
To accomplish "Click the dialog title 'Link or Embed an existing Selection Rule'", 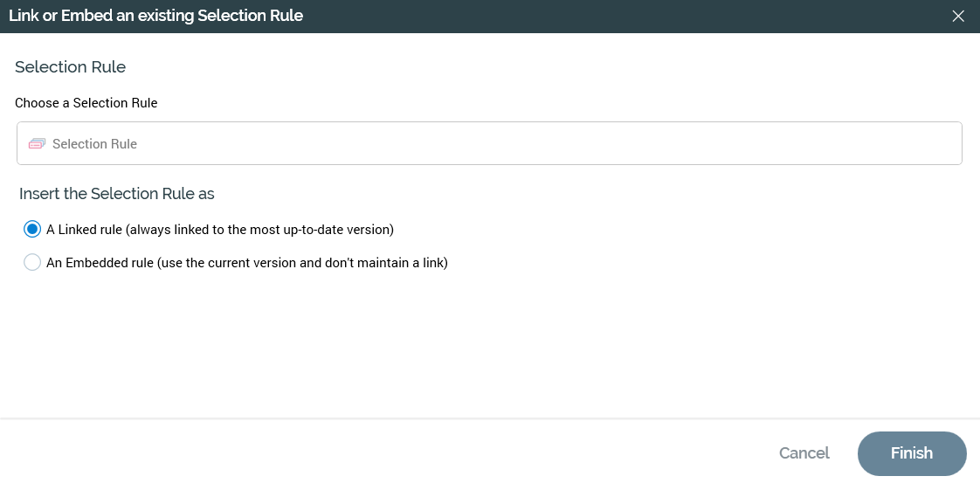I will 155,16.
